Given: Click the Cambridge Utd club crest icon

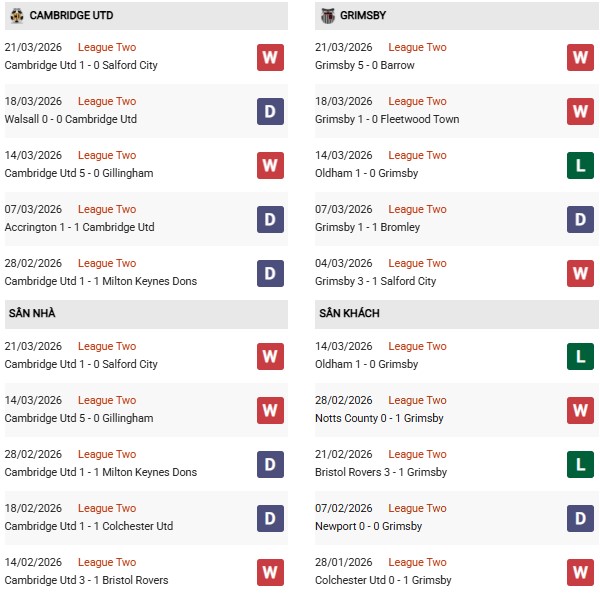Looking at the screenshot, I should tap(16, 15).
